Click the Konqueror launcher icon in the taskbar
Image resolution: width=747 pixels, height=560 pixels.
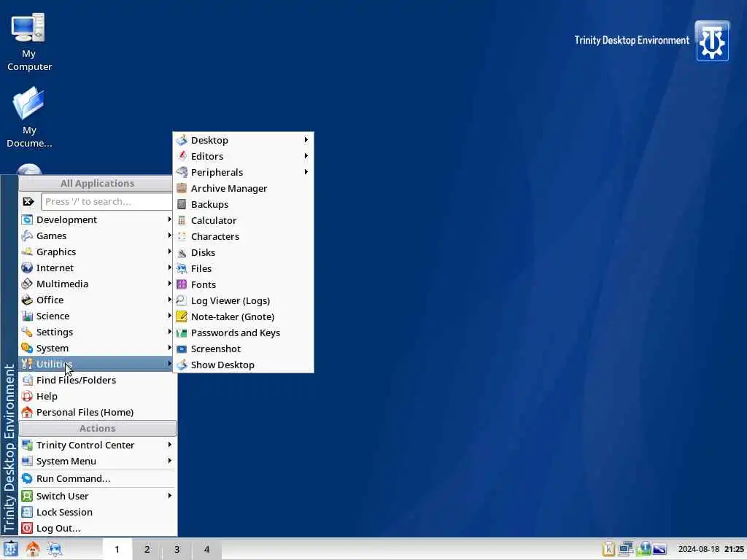[x=55, y=549]
